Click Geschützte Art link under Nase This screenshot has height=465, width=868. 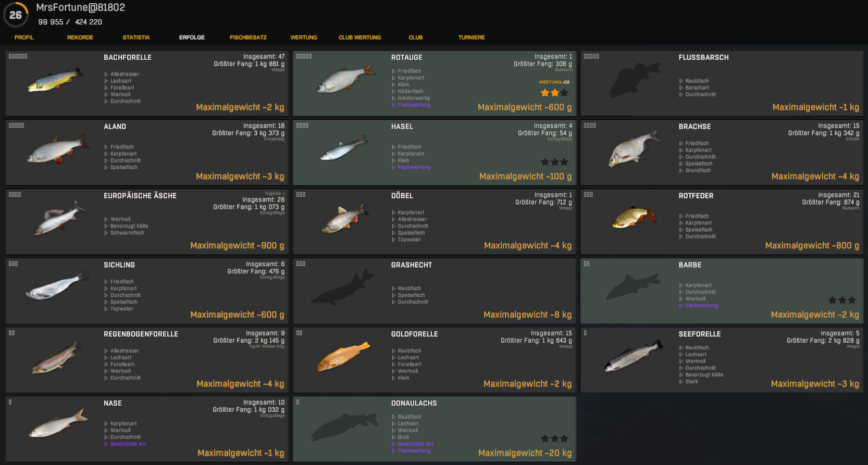coord(128,444)
